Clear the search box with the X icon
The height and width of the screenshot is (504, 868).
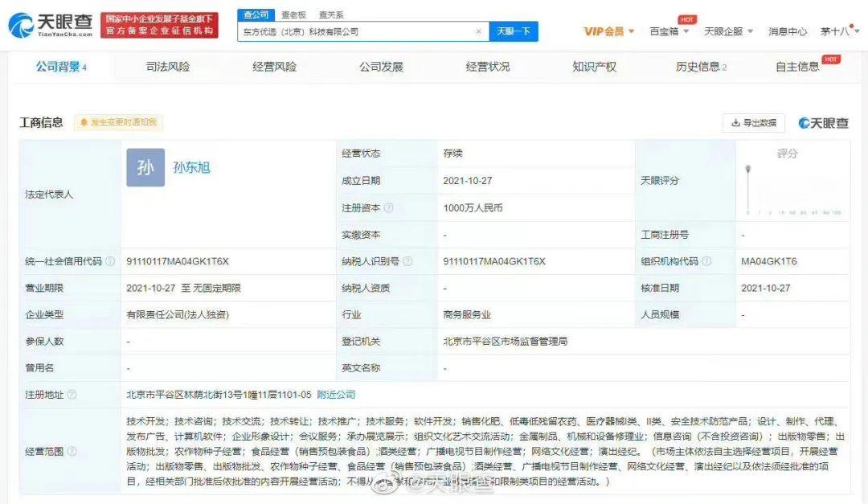click(x=478, y=32)
